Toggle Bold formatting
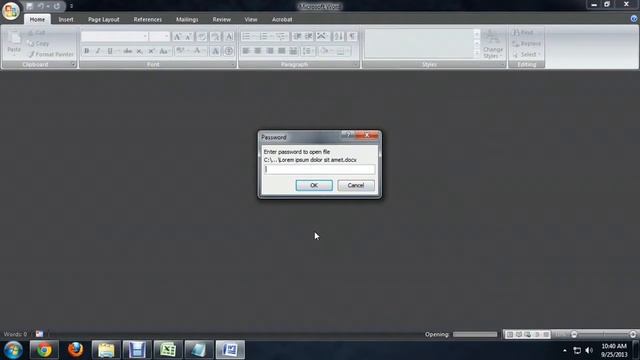This screenshot has width=640, height=360. [x=87, y=51]
